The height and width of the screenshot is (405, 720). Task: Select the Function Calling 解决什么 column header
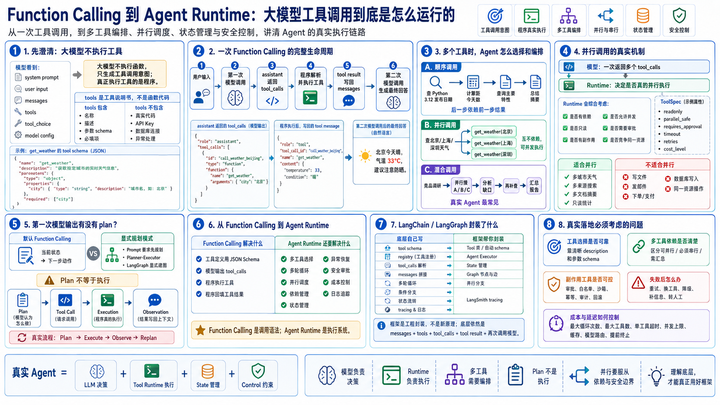tap(233, 243)
